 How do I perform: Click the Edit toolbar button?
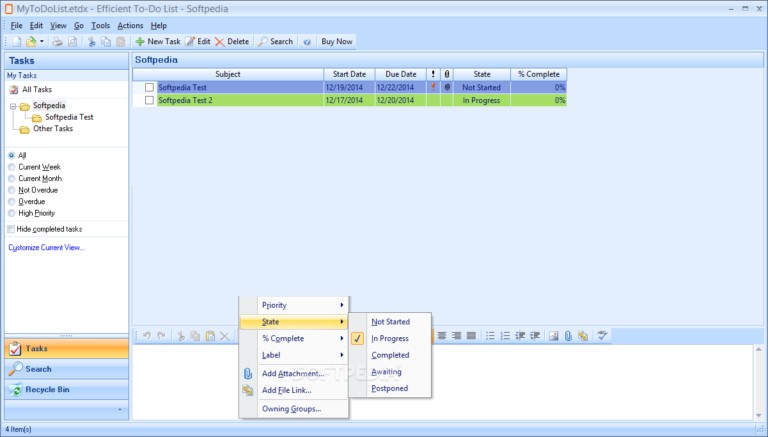point(198,42)
